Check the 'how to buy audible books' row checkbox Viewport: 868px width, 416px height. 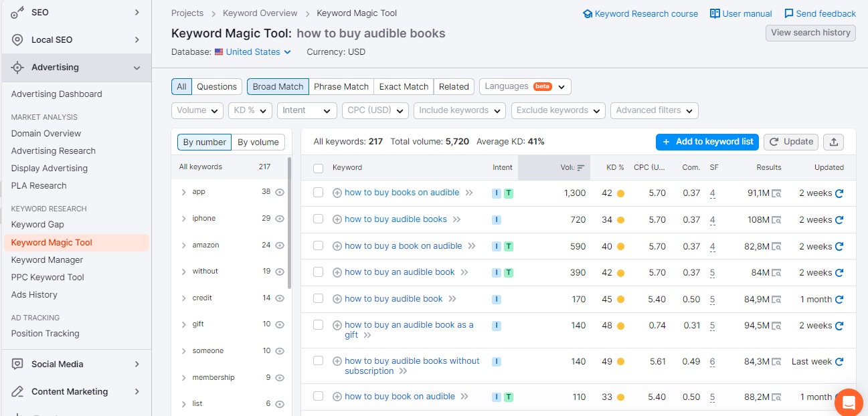[318, 219]
